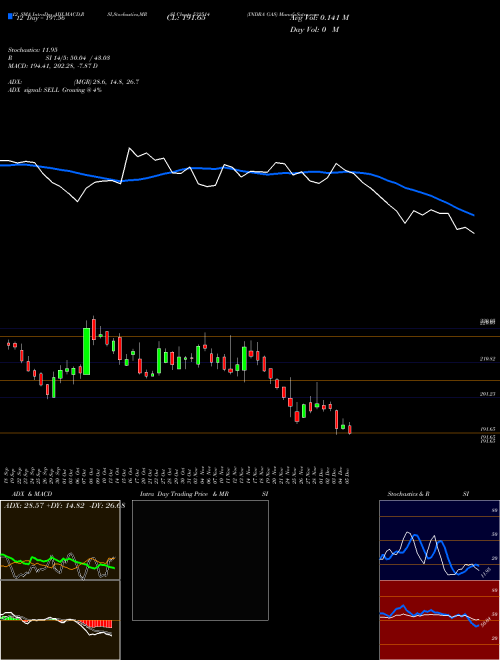The width and height of the screenshot is (500, 660).
Task: Open the red RSI chart panel
Action: (439, 620)
